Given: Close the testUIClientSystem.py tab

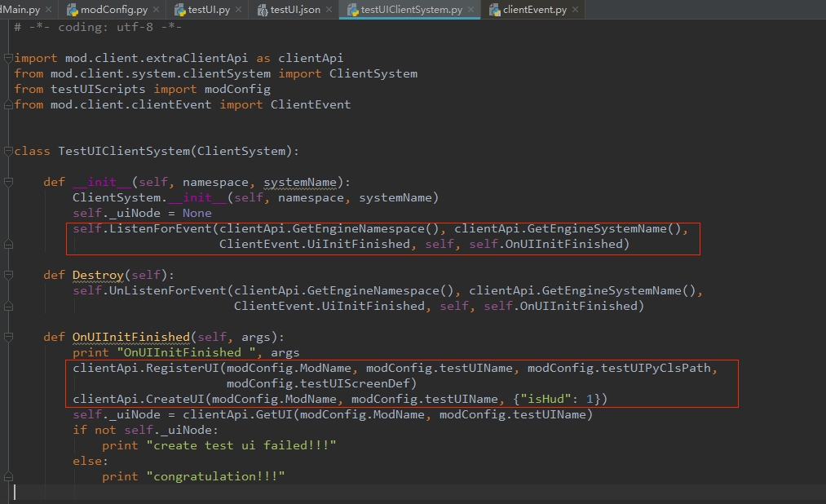Looking at the screenshot, I should [471, 10].
